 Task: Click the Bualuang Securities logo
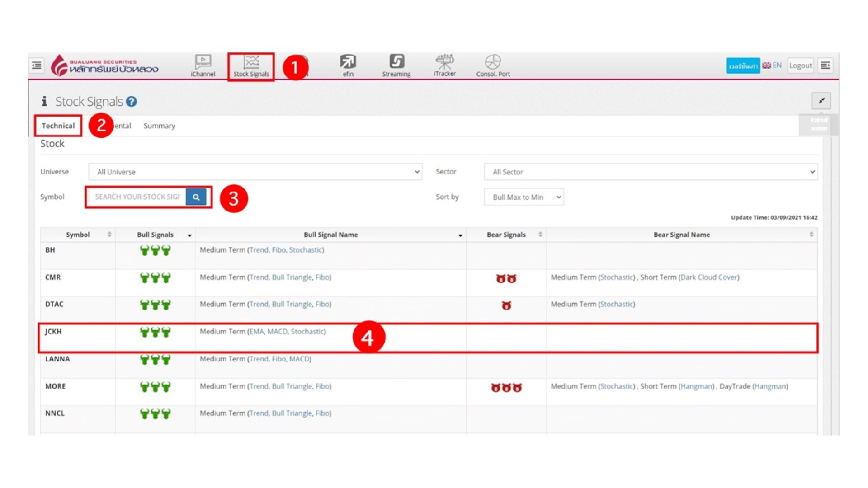tap(104, 66)
